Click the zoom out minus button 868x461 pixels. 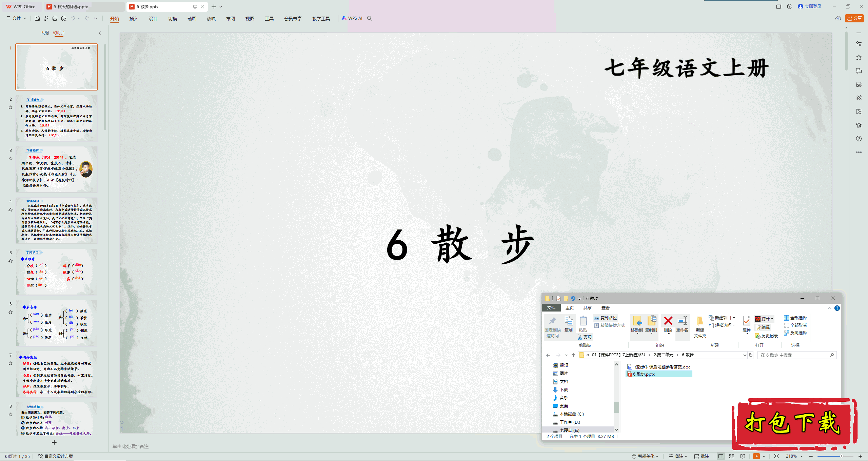pyautogui.click(x=811, y=456)
